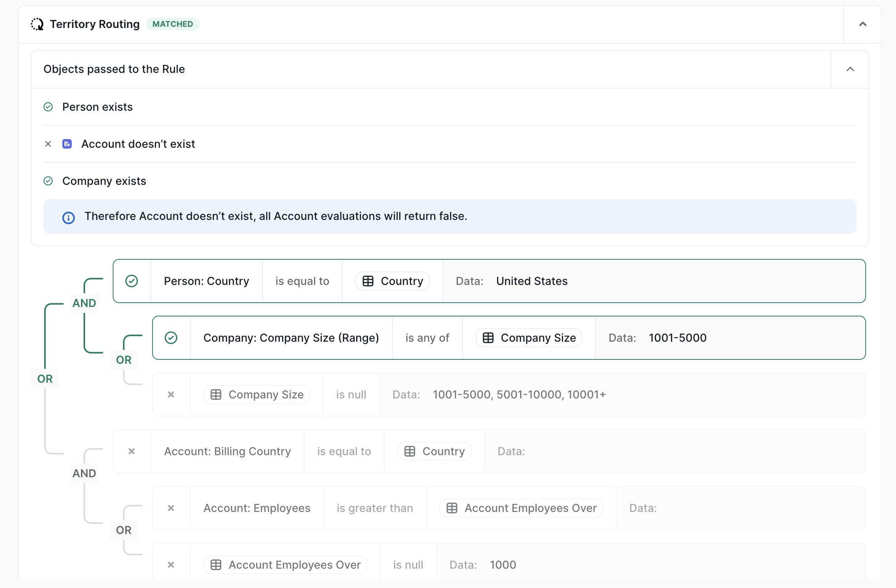Click the check icon on Person: Country row
Screen dimensions: 896x588
132,281
